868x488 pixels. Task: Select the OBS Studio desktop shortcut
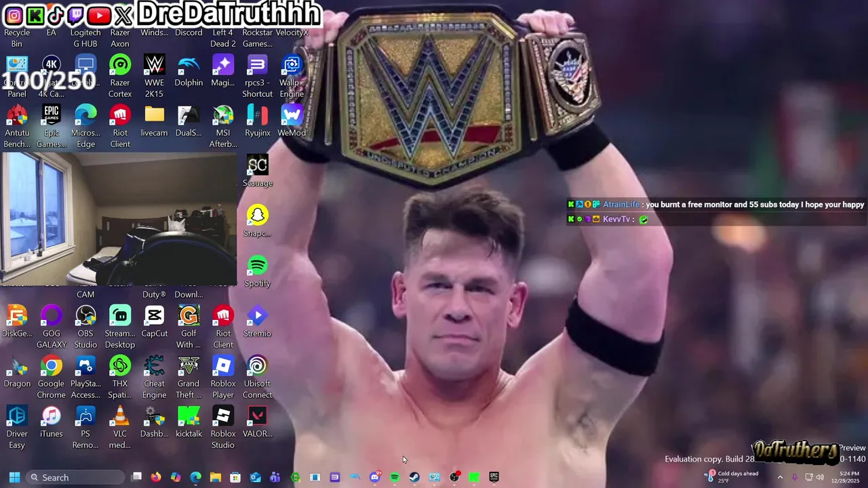(85, 327)
